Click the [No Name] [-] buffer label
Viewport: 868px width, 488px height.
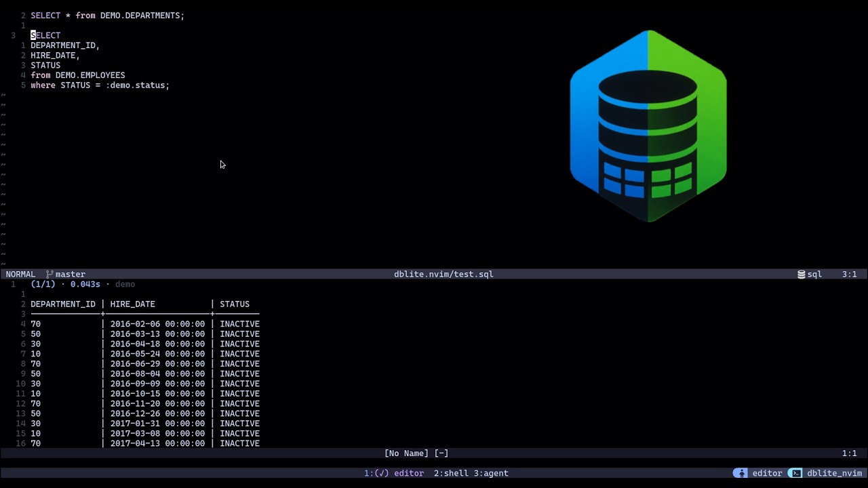[x=416, y=453]
